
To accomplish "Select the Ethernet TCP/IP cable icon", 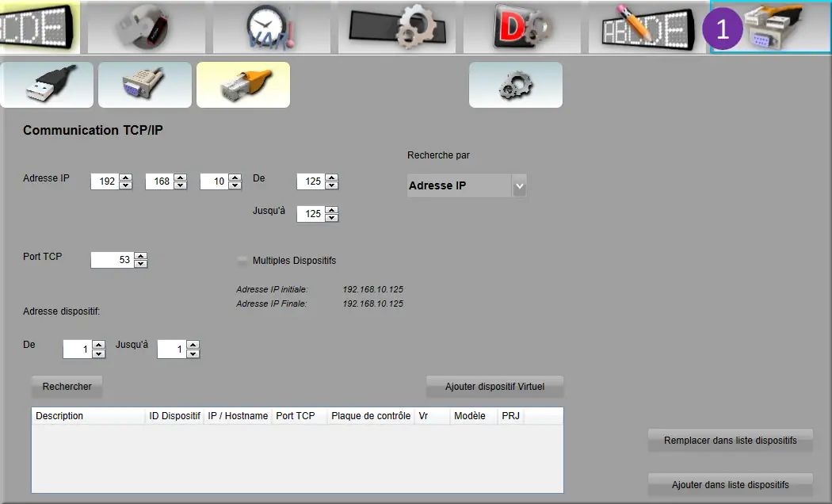I will click(243, 85).
